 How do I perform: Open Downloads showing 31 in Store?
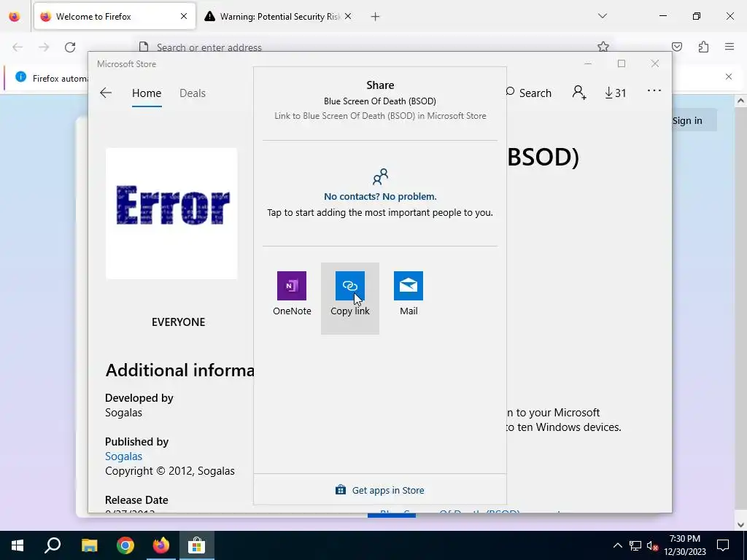click(x=615, y=93)
